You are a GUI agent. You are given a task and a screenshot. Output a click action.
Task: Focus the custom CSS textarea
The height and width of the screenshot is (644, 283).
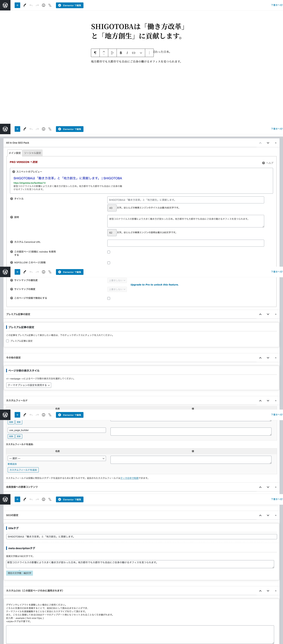[140, 635]
